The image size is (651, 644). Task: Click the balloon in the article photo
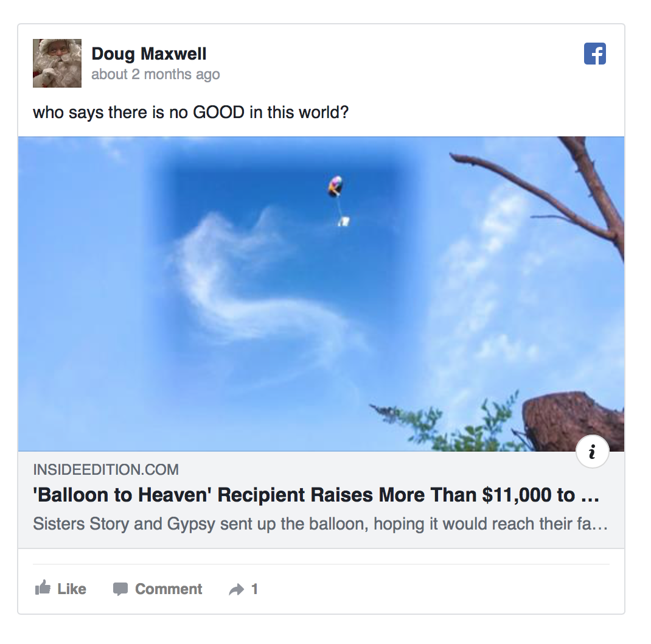[335, 186]
